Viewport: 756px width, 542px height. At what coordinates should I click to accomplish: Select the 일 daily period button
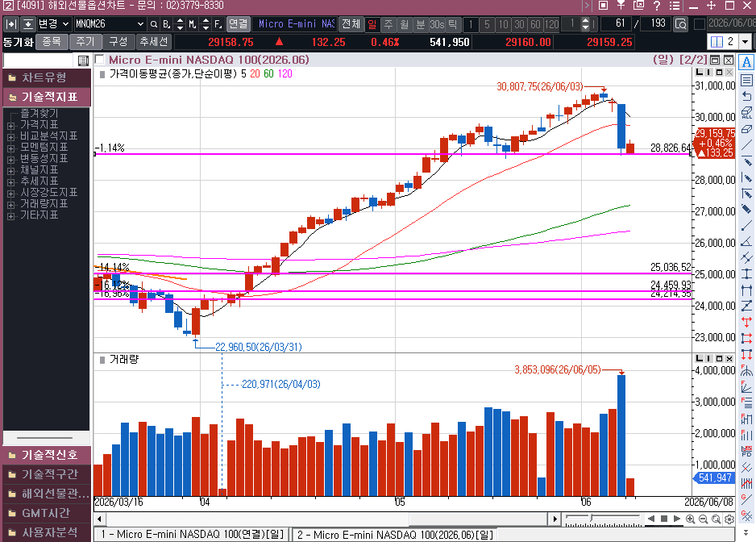pyautogui.click(x=372, y=23)
